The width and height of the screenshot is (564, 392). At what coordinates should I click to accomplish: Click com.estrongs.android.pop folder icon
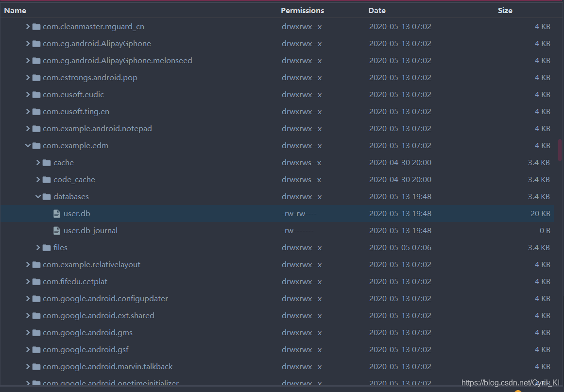36,77
